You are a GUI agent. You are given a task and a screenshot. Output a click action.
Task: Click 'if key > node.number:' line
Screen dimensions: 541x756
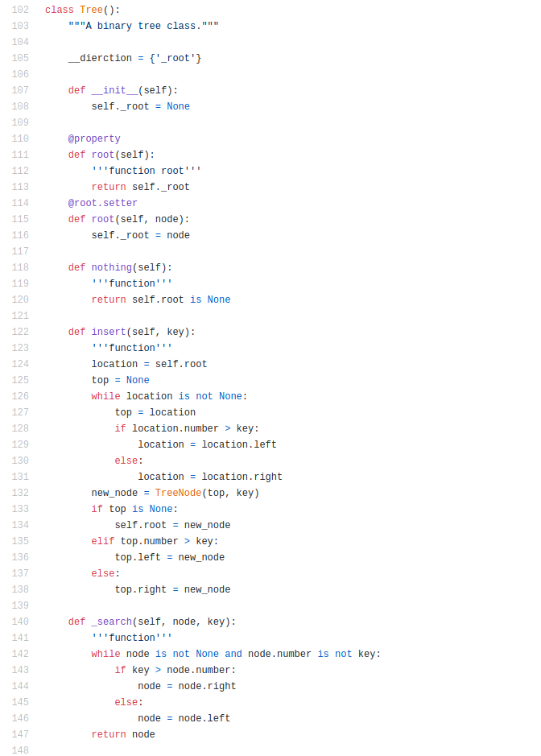pos(176,670)
